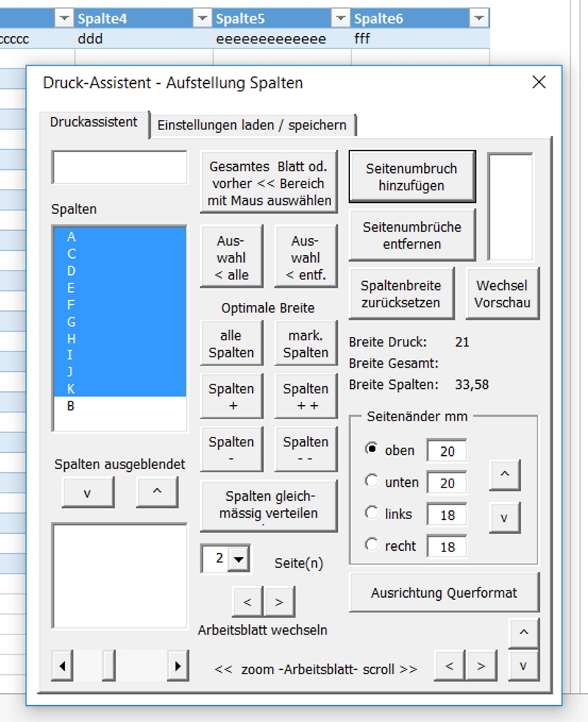Select the oben margin radio button
This screenshot has width=588, height=722.
[x=372, y=449]
